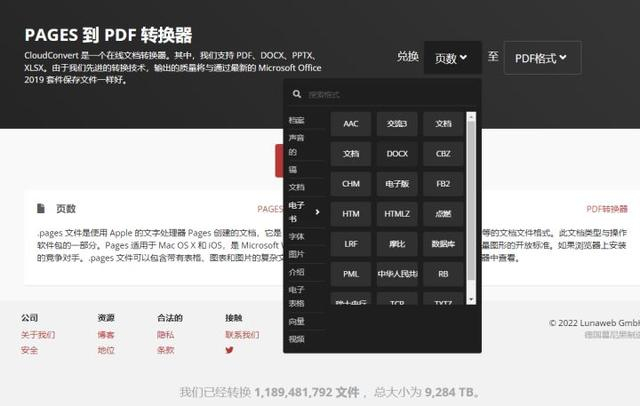Click the format list scrollbar up arrow

[471, 117]
